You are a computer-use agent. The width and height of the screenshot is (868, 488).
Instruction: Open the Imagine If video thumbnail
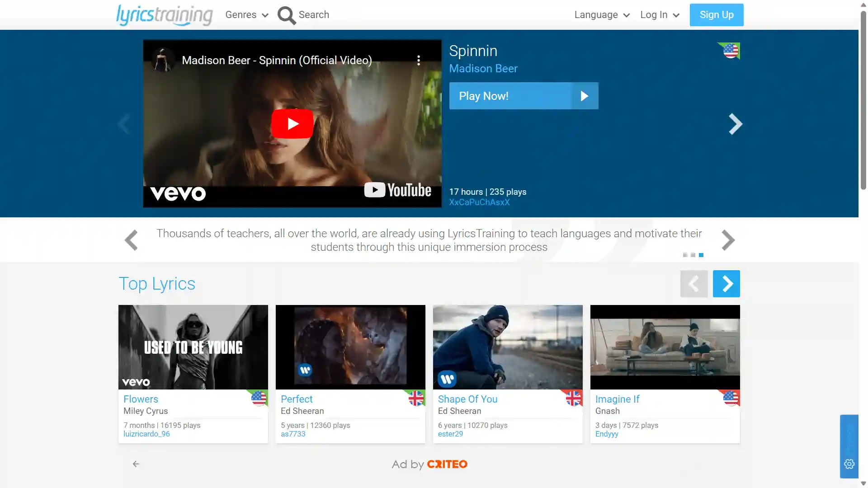click(665, 347)
